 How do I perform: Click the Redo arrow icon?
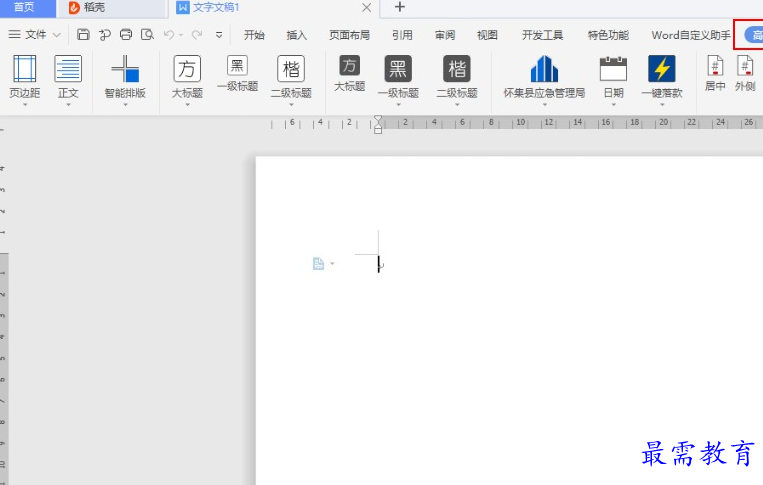[197, 35]
